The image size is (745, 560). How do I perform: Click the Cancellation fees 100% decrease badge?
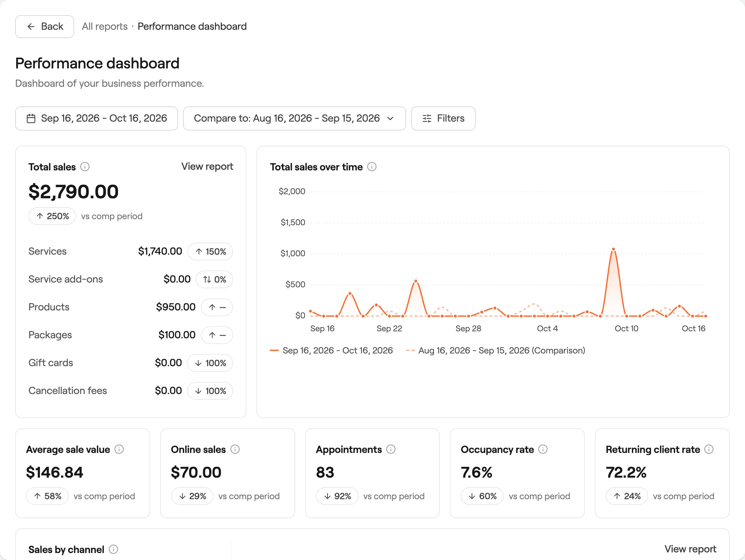pyautogui.click(x=210, y=391)
